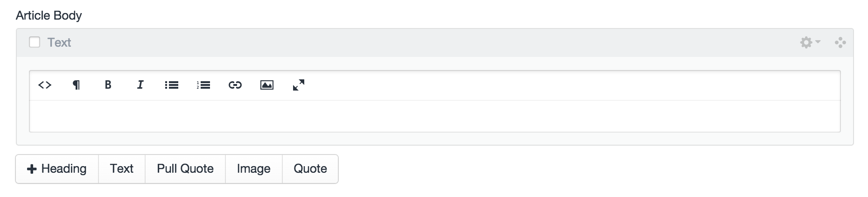This screenshot has height=197, width=868.
Task: Add a Quote block
Action: coord(310,169)
